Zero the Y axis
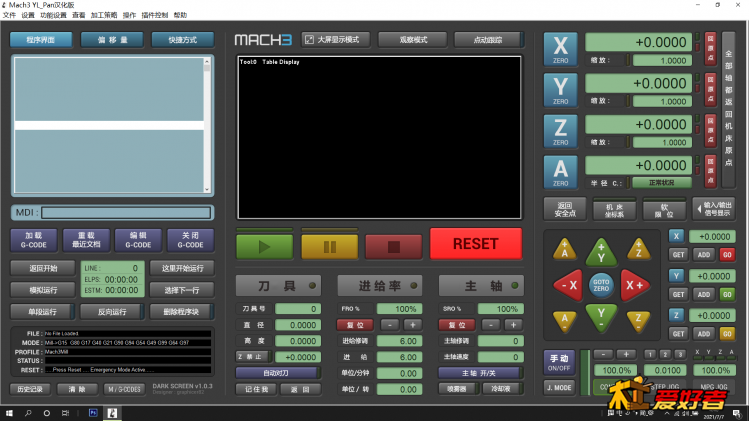 560,90
